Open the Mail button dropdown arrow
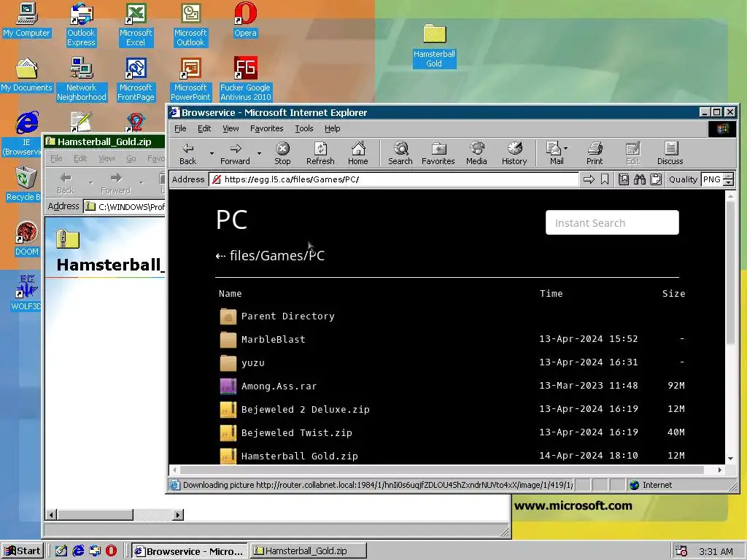The image size is (747, 560). 565,148
